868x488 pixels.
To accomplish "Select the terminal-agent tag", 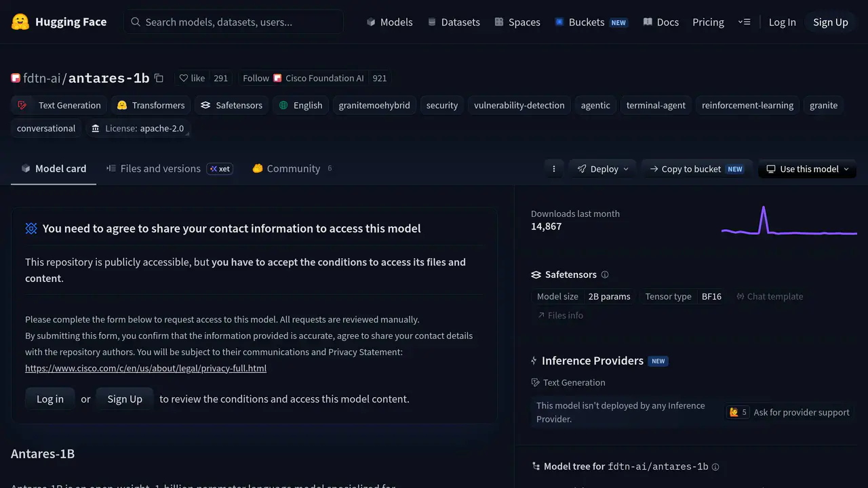I will coord(656,105).
